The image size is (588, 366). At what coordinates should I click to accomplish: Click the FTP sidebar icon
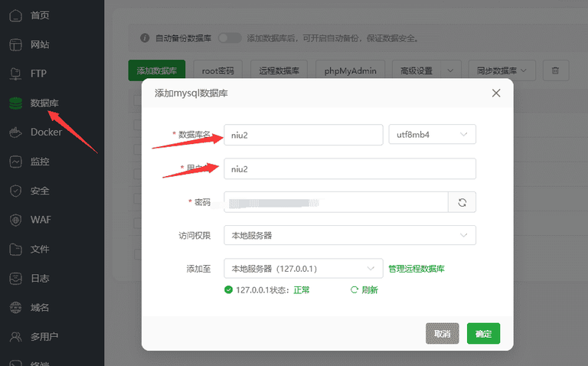click(x=15, y=74)
